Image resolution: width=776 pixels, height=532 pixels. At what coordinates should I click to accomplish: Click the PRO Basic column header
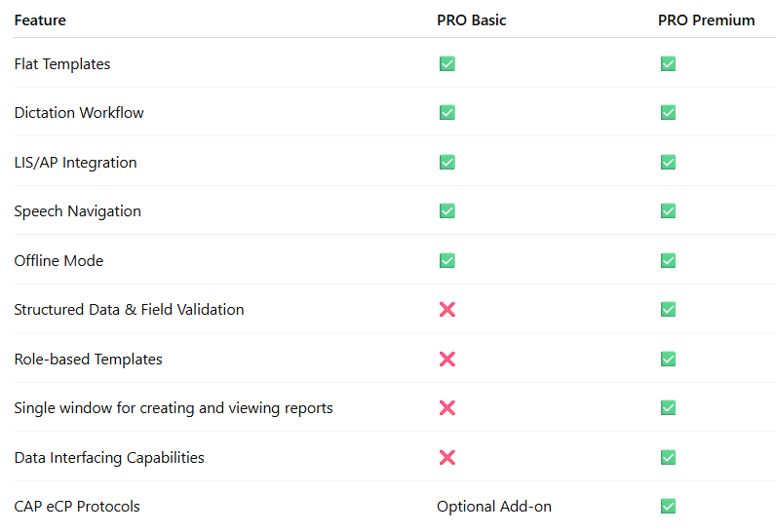pos(471,20)
